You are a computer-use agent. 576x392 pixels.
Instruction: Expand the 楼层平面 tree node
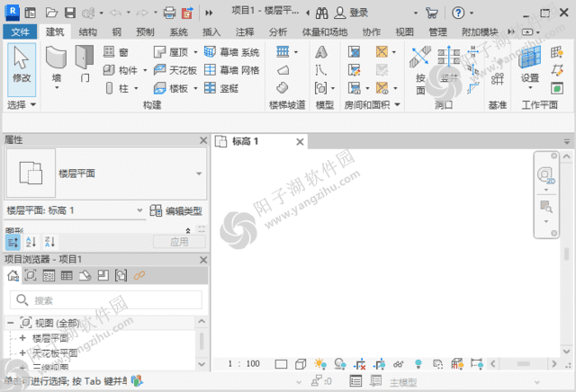pos(22,338)
